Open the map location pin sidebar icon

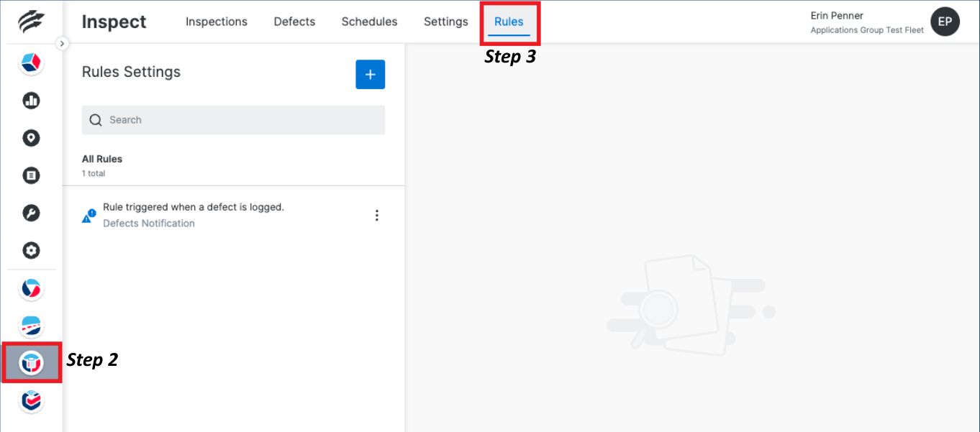pos(31,138)
